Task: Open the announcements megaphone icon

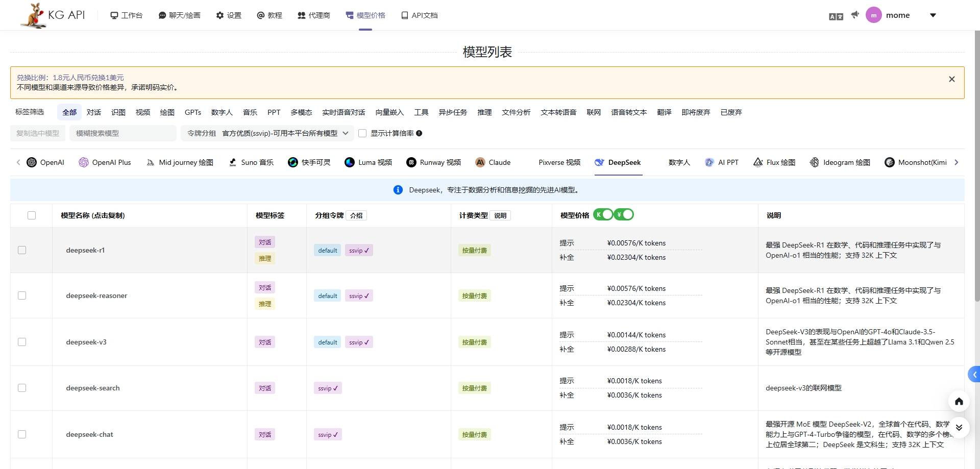Action: tap(855, 15)
